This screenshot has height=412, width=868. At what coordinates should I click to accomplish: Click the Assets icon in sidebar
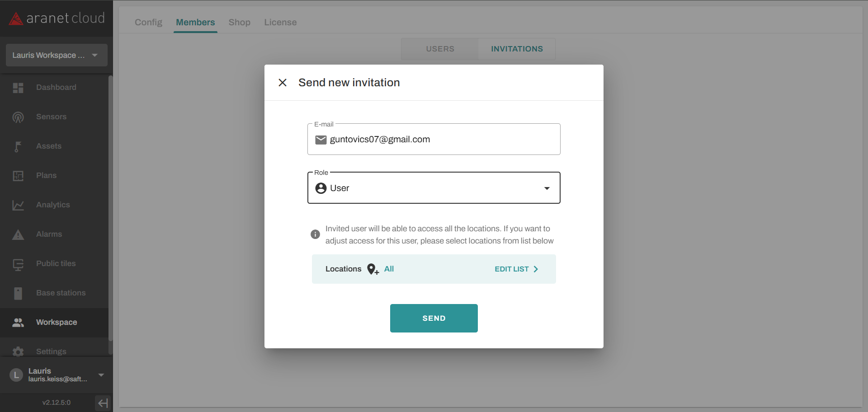[x=18, y=146]
